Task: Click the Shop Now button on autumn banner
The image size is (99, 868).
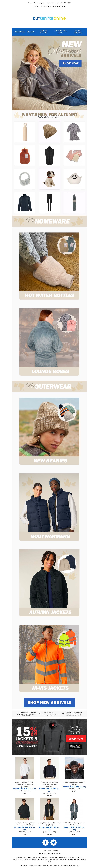Action: coord(70,63)
